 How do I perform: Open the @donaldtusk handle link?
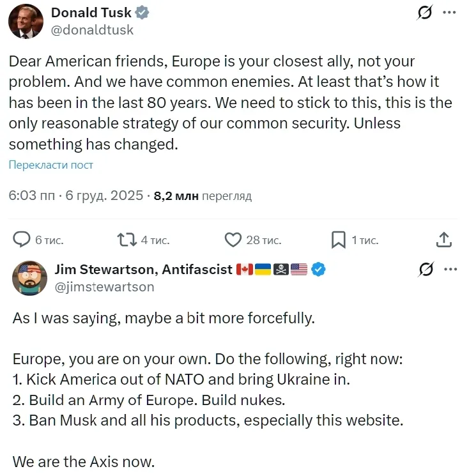coord(92,30)
